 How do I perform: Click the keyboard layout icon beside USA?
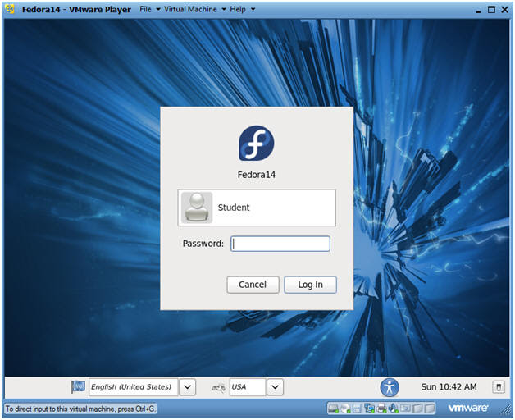218,387
